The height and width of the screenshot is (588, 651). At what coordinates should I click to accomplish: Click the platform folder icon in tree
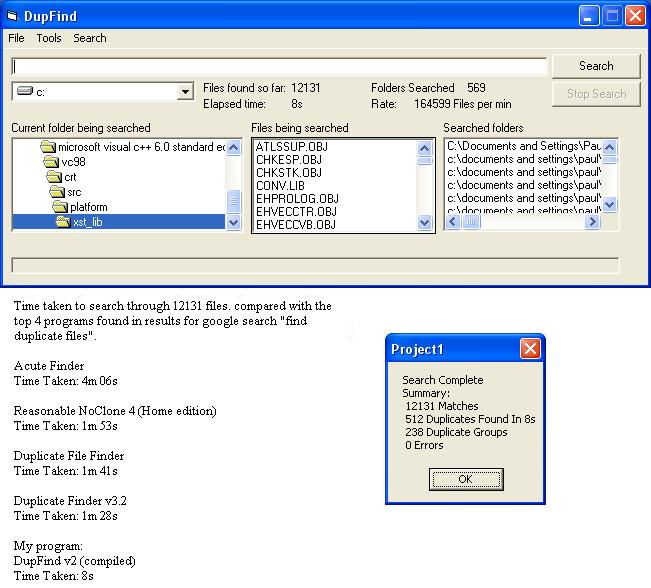[x=61, y=207]
